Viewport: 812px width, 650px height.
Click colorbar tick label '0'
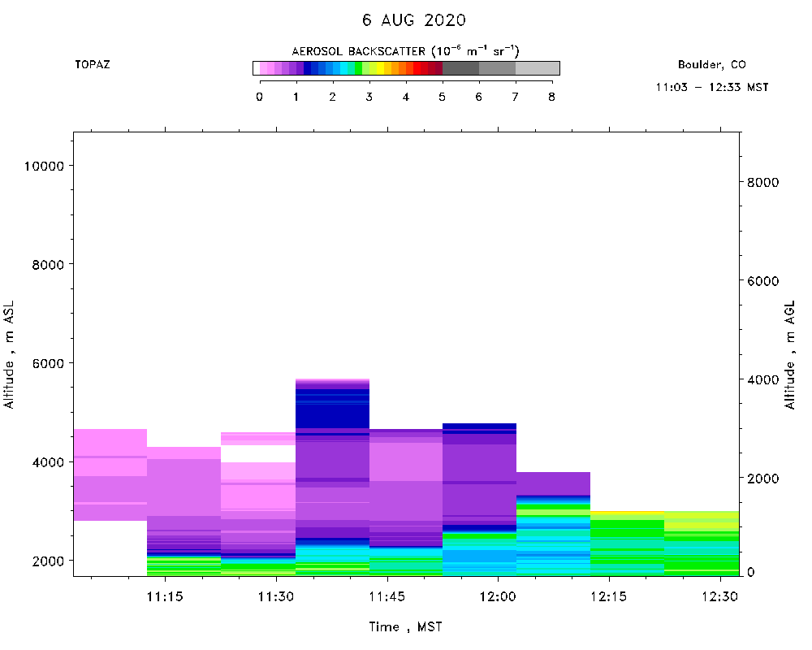coord(259,97)
